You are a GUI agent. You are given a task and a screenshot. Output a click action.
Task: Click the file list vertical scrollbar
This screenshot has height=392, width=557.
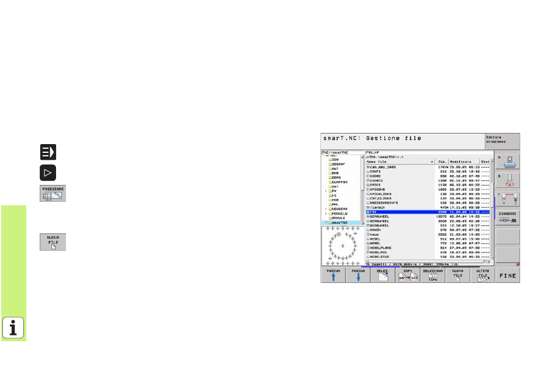[493, 210]
